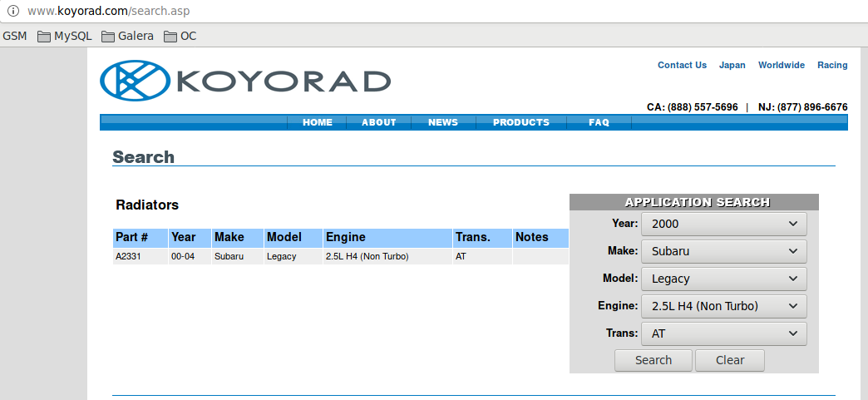The height and width of the screenshot is (400, 868).
Task: Open the Year dropdown showing 2000
Action: tap(723, 224)
